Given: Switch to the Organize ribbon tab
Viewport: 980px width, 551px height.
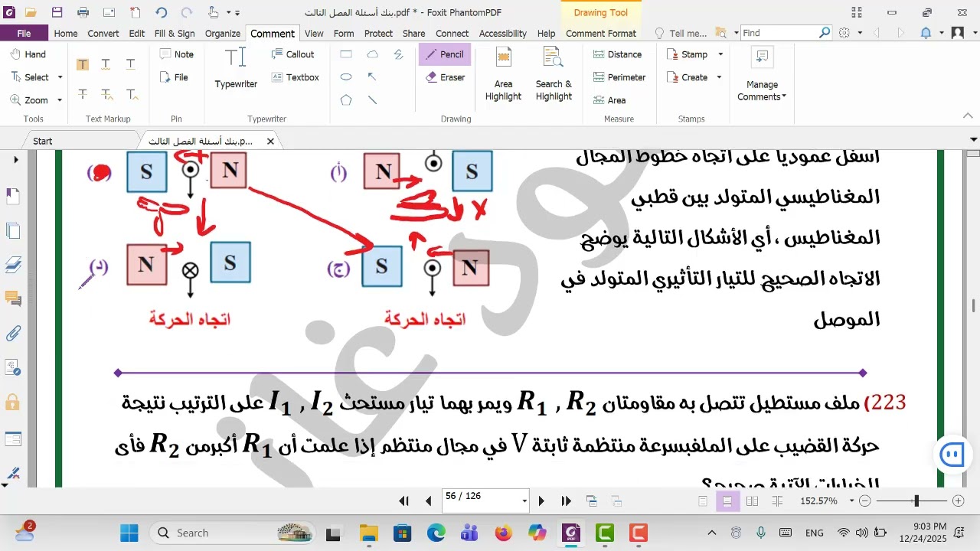Looking at the screenshot, I should [223, 33].
